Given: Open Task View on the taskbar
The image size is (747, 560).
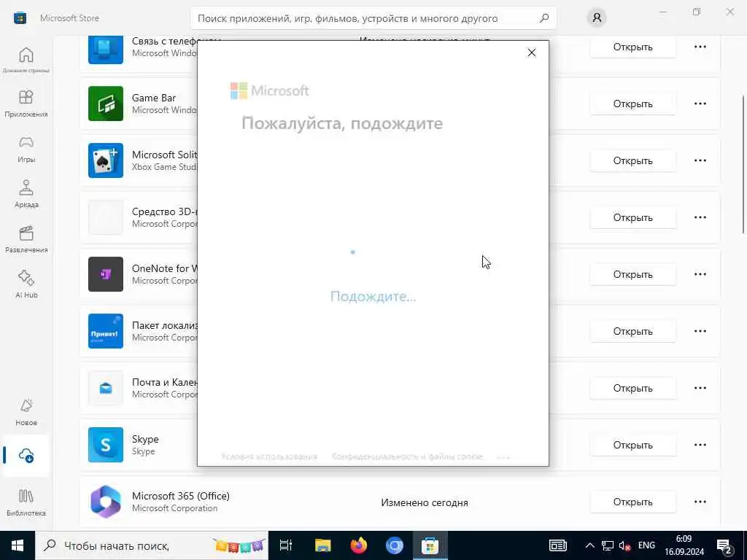Looking at the screenshot, I should (x=286, y=545).
